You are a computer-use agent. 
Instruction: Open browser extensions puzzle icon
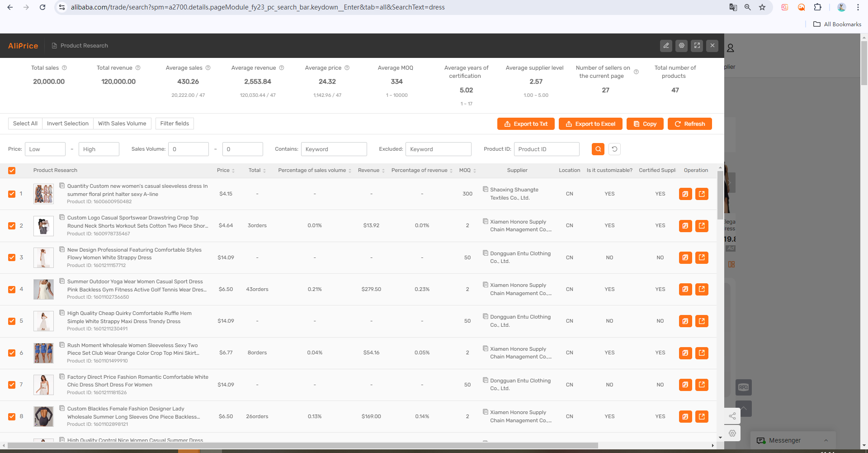coord(817,7)
